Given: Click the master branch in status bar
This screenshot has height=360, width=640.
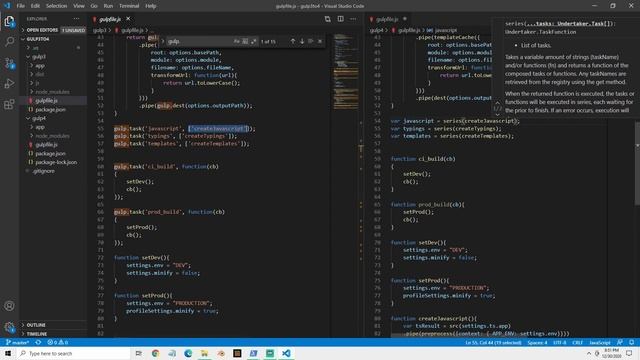Looking at the screenshot, I should [x=17, y=342].
